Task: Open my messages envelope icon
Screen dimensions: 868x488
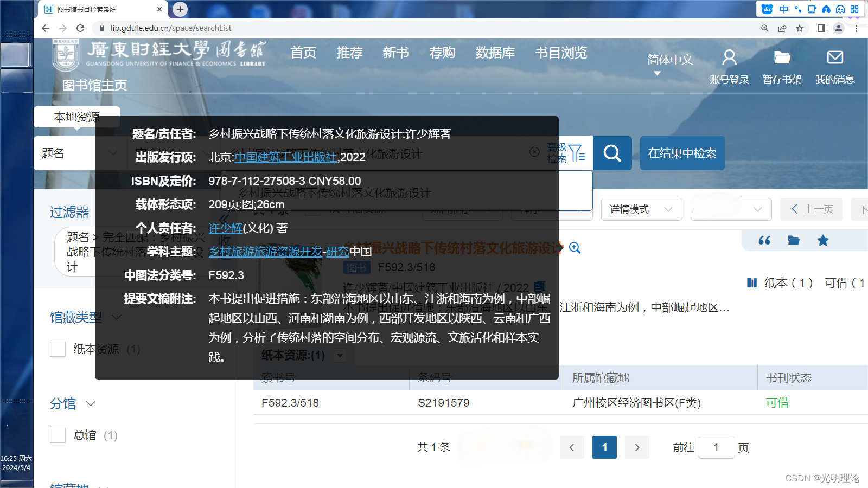Action: click(x=835, y=57)
